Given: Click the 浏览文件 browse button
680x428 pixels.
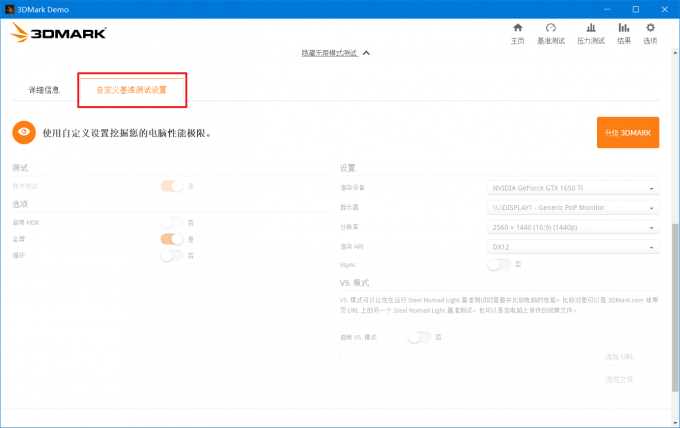Looking at the screenshot, I should (x=619, y=379).
